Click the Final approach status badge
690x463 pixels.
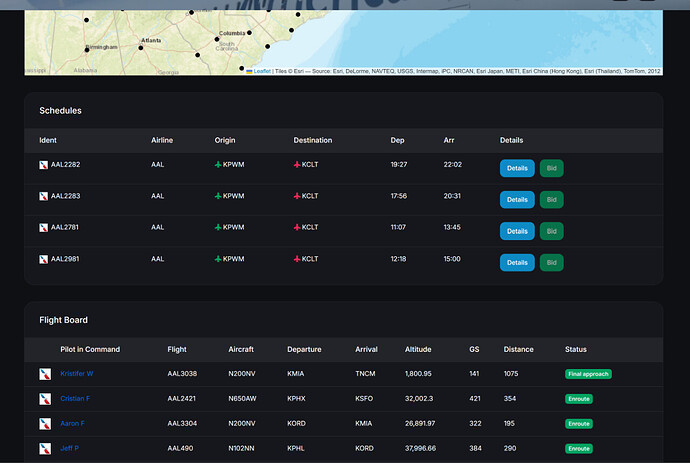(x=588, y=374)
